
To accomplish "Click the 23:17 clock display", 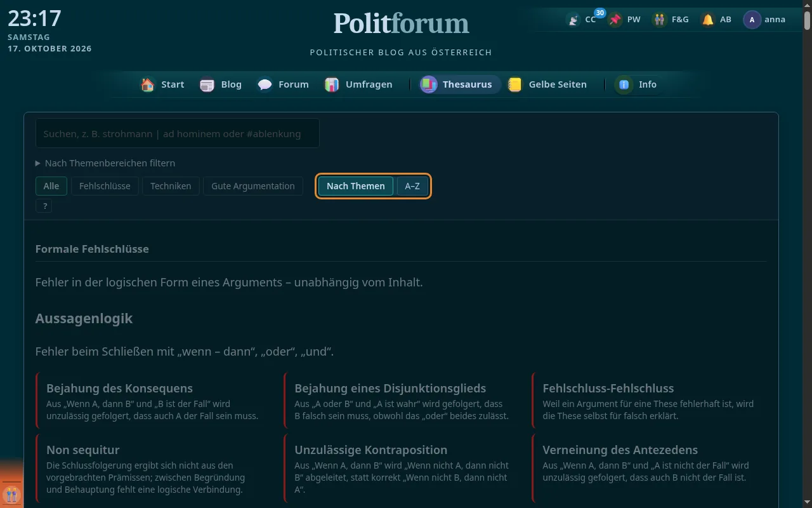I will point(34,18).
